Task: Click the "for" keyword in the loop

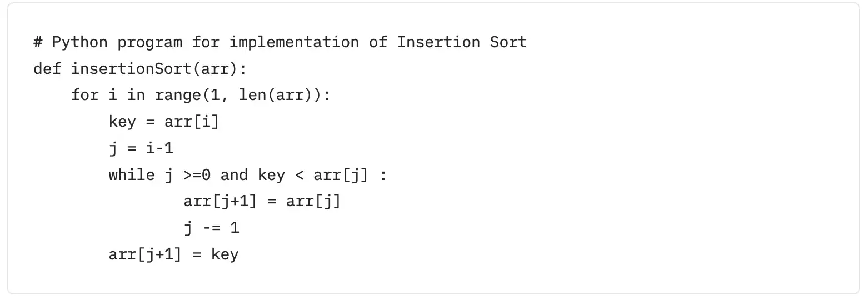Action: (85, 96)
